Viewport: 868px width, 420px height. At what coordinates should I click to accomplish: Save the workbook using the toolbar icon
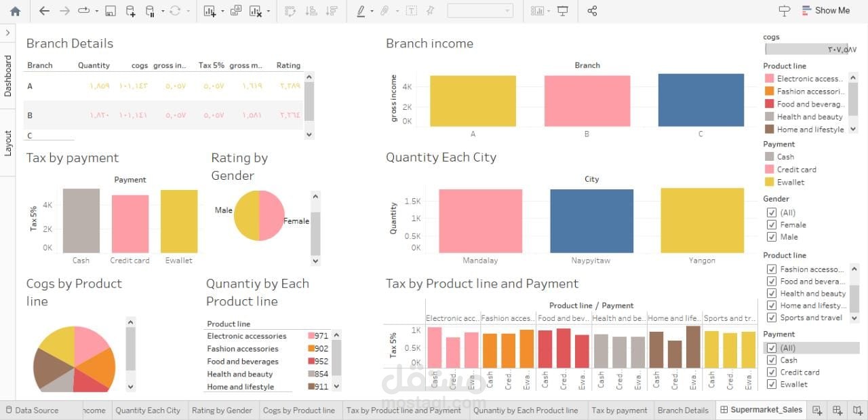pos(110,11)
